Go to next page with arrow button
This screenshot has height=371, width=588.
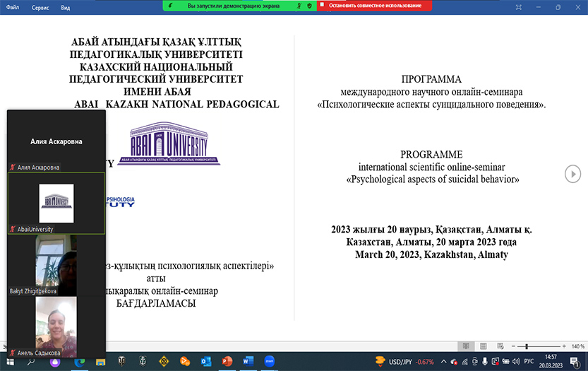pyautogui.click(x=573, y=173)
